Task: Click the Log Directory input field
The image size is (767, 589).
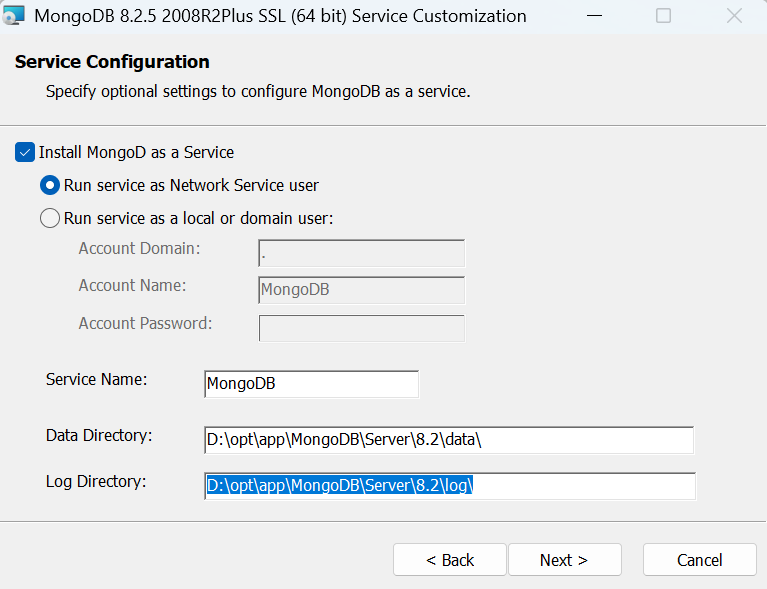Action: pyautogui.click(x=450, y=486)
